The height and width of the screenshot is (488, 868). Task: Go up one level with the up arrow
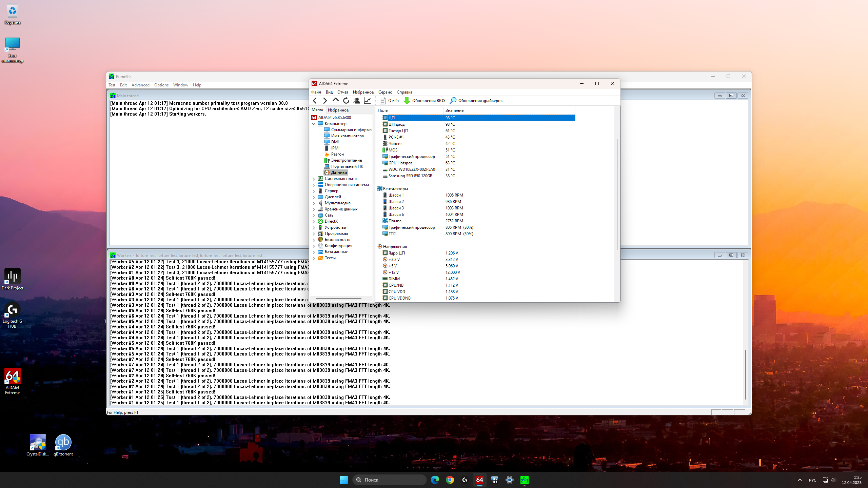[x=335, y=100]
